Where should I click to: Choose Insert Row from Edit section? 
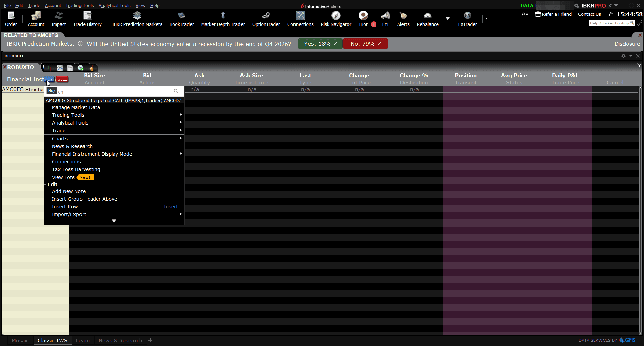(114, 207)
